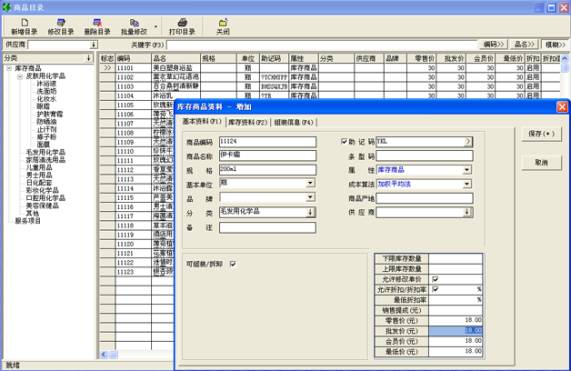Image resolution: width=571 pixels, height=371 pixels.
Task: Click the 备注 input field
Action: pos(268,228)
